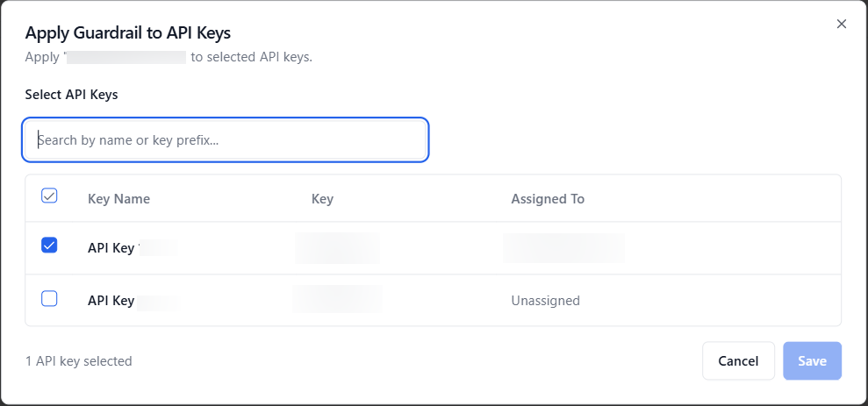Image resolution: width=868 pixels, height=406 pixels.
Task: Click the Key column header
Action: coord(322,199)
